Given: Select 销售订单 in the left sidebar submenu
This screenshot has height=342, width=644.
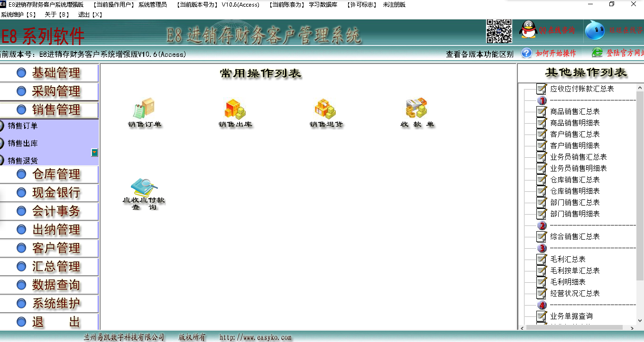Looking at the screenshot, I should click(23, 126).
